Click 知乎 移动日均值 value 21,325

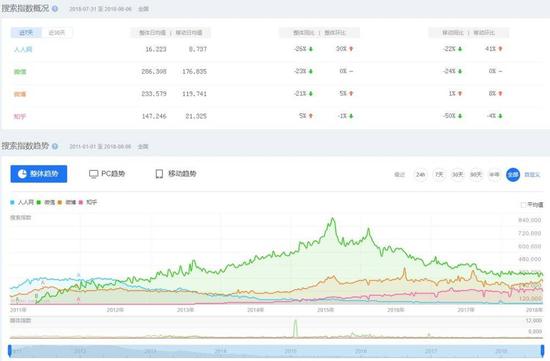(196, 116)
